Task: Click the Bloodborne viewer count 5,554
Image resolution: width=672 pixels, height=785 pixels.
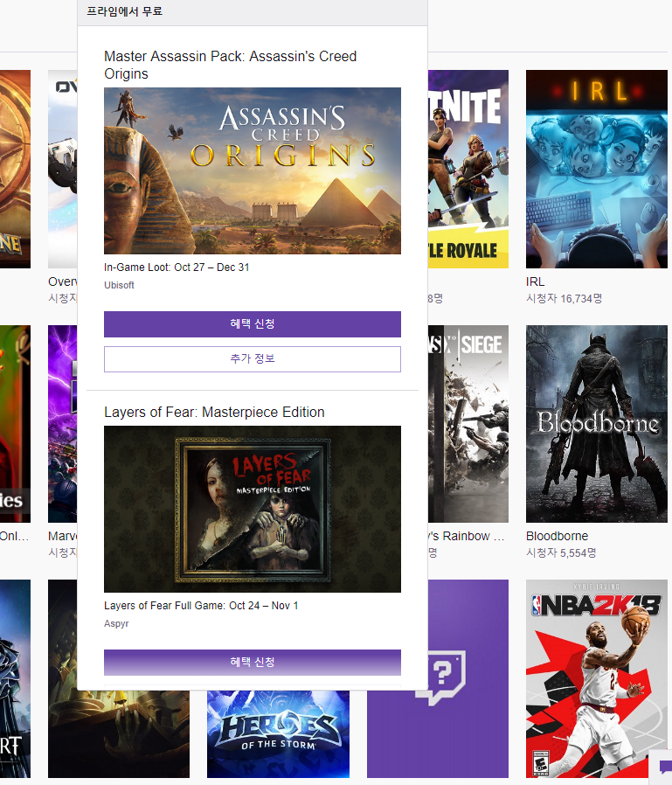Action: (x=561, y=552)
